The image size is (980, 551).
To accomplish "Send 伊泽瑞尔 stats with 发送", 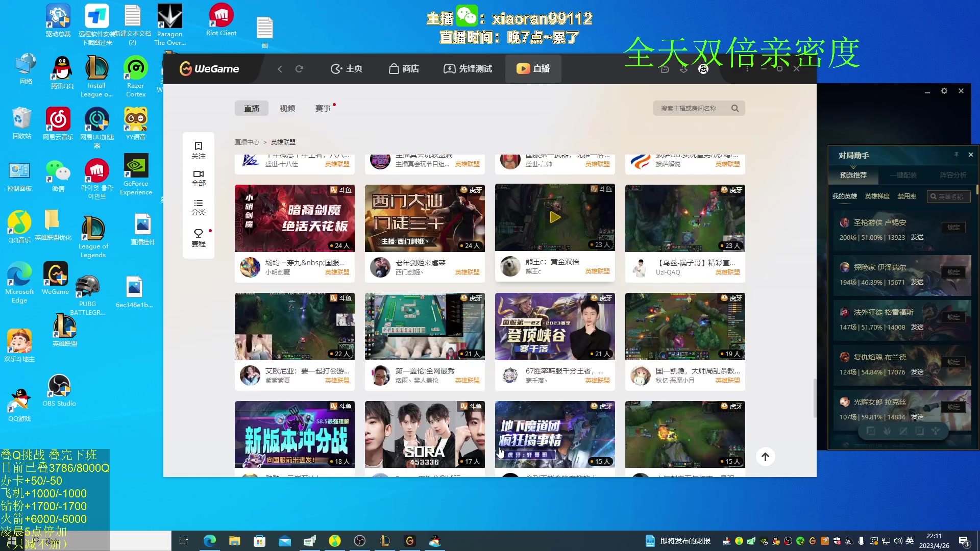I will pyautogui.click(x=917, y=282).
